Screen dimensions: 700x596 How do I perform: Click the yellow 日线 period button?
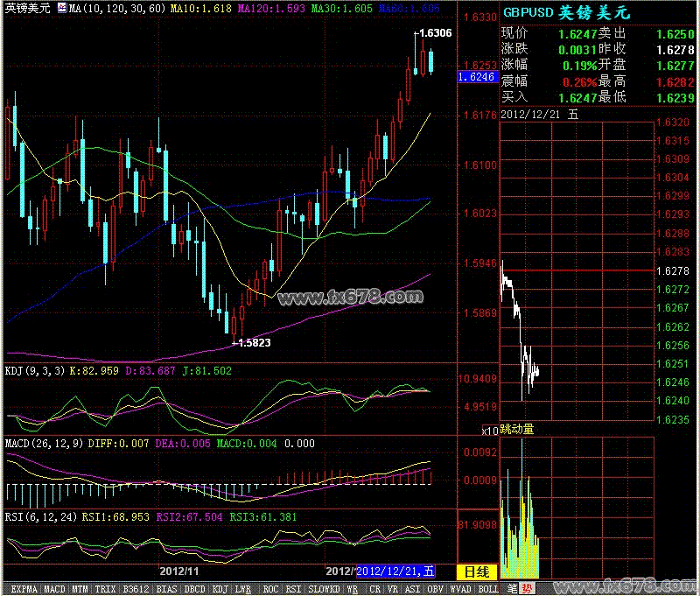(x=477, y=571)
